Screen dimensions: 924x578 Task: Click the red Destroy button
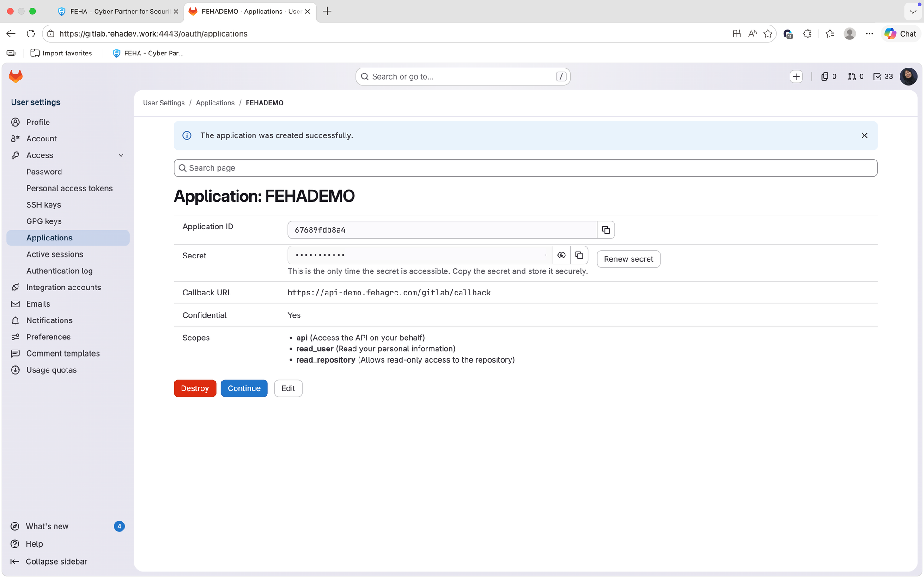click(195, 388)
